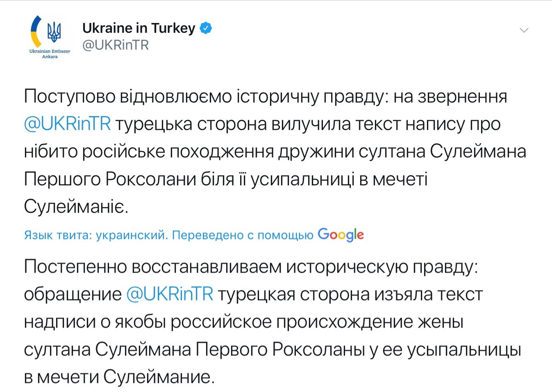Click the Google logo in translation notice
The height and width of the screenshot is (392, 552).
pos(341,235)
